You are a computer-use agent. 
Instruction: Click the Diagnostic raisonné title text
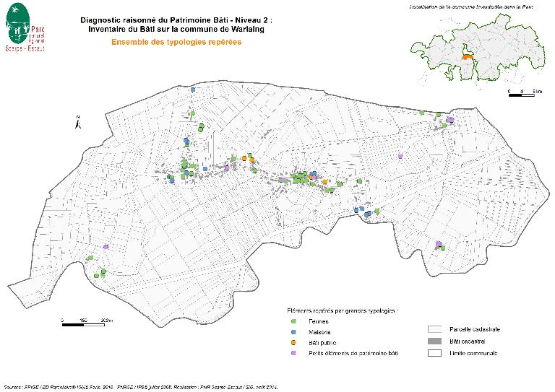point(176,25)
